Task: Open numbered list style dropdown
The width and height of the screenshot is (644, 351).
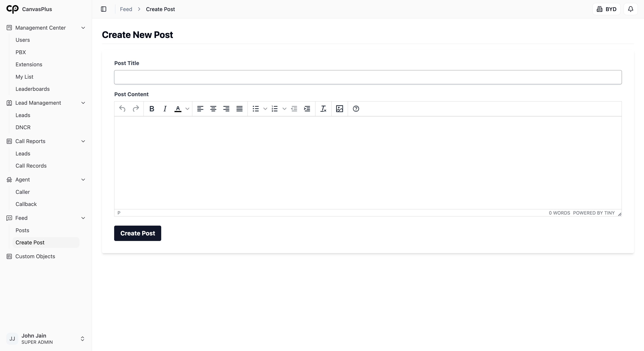Action: tap(284, 109)
